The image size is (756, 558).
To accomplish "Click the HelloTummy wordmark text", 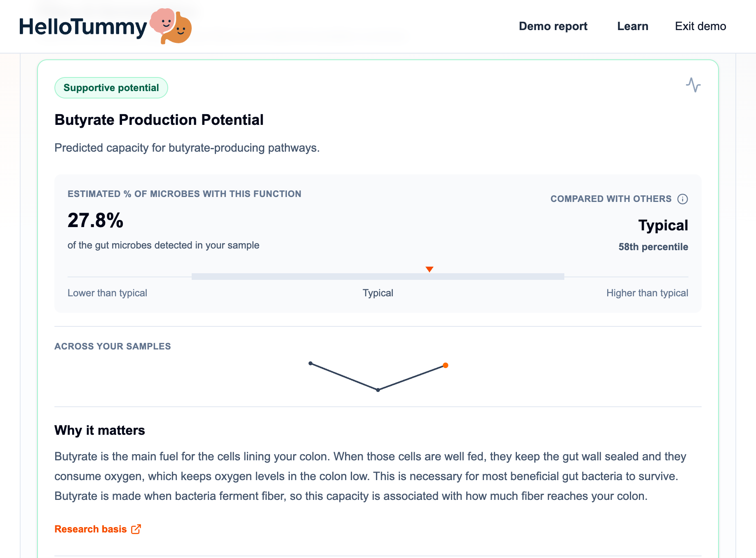I will click(83, 27).
